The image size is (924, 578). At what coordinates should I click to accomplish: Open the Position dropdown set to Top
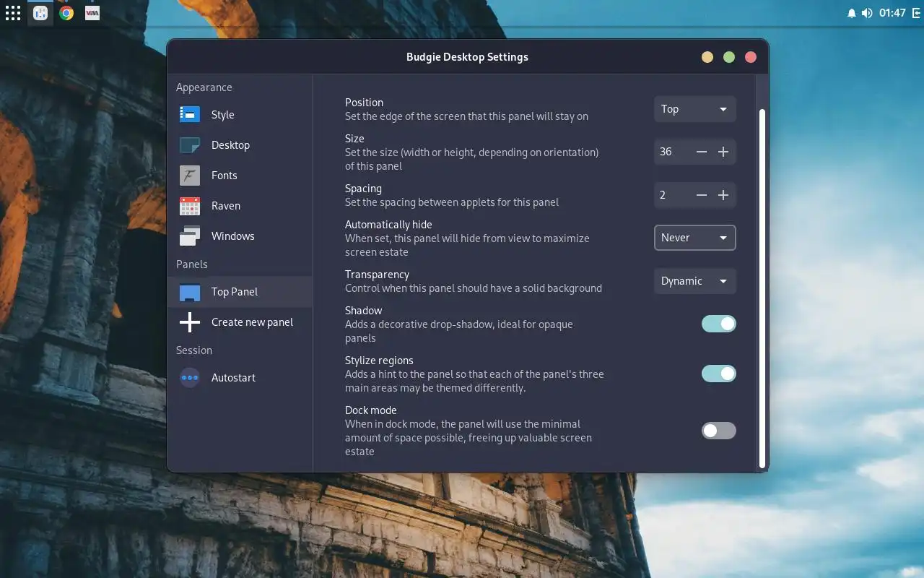tap(694, 109)
